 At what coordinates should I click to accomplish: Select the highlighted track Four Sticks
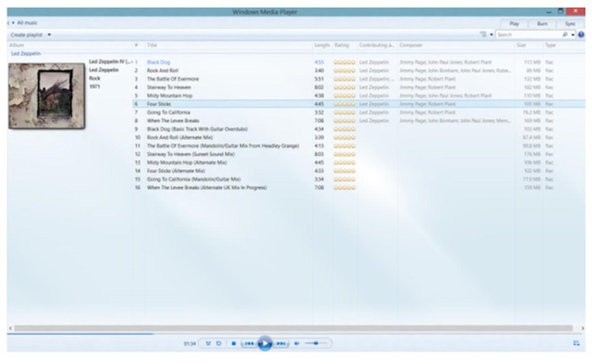(x=359, y=104)
